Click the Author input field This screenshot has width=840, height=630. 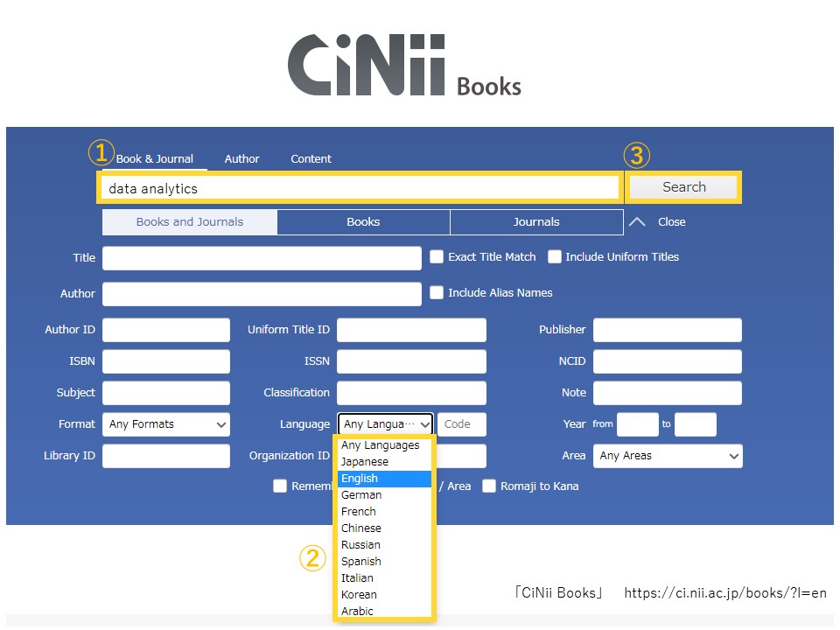(x=262, y=294)
